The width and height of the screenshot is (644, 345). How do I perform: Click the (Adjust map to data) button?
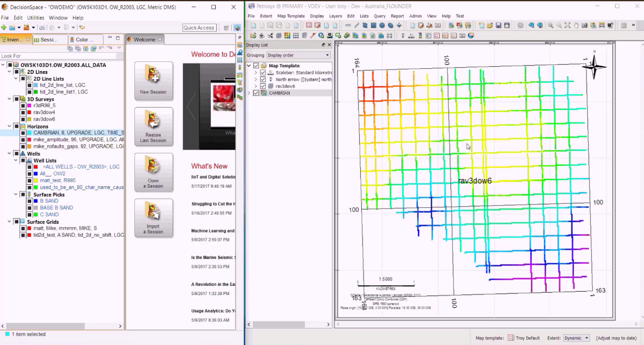[x=616, y=338]
